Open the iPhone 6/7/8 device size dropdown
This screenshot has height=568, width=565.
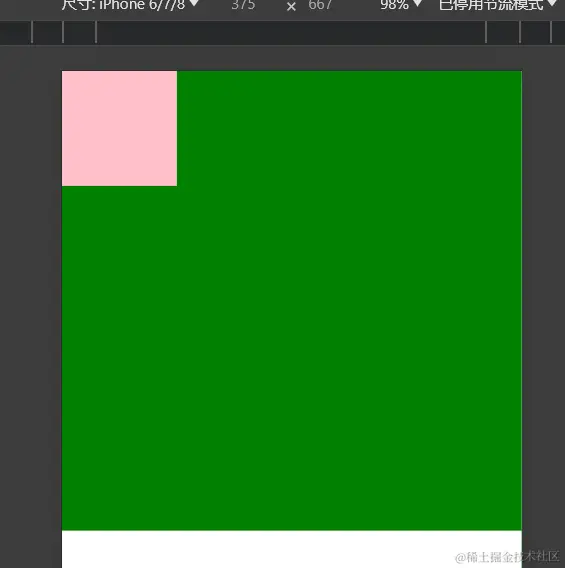[130, 5]
